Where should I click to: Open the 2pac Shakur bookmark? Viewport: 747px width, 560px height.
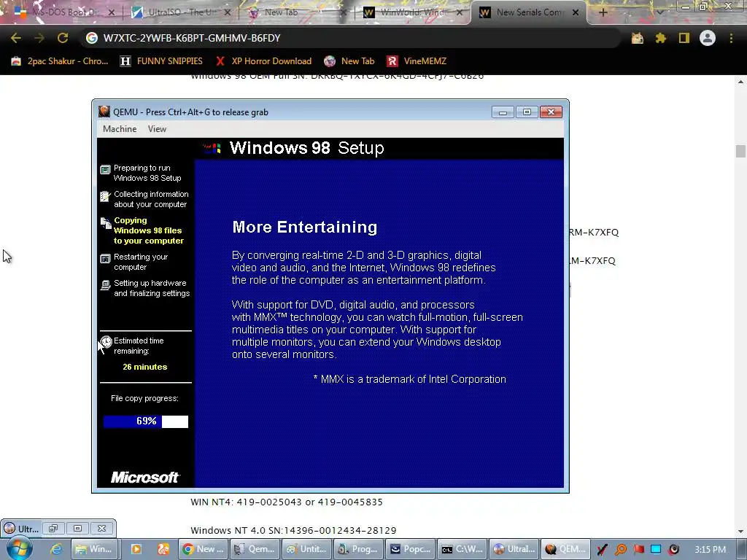point(60,61)
